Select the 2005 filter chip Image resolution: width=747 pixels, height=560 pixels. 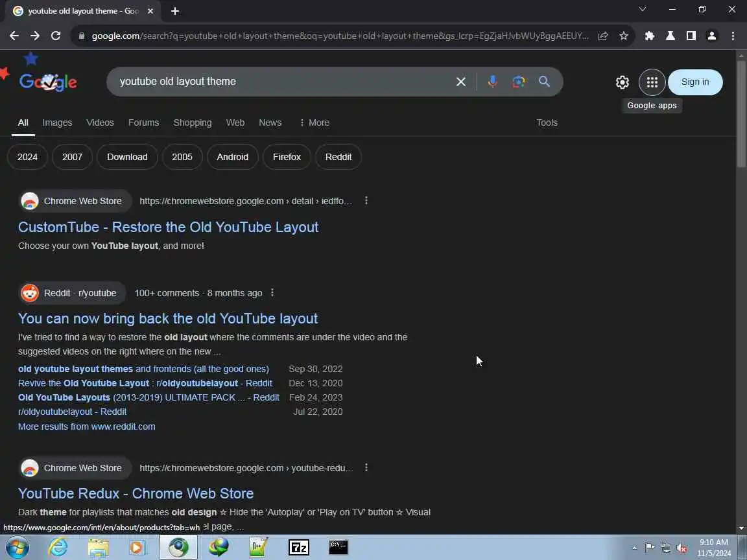click(x=182, y=157)
